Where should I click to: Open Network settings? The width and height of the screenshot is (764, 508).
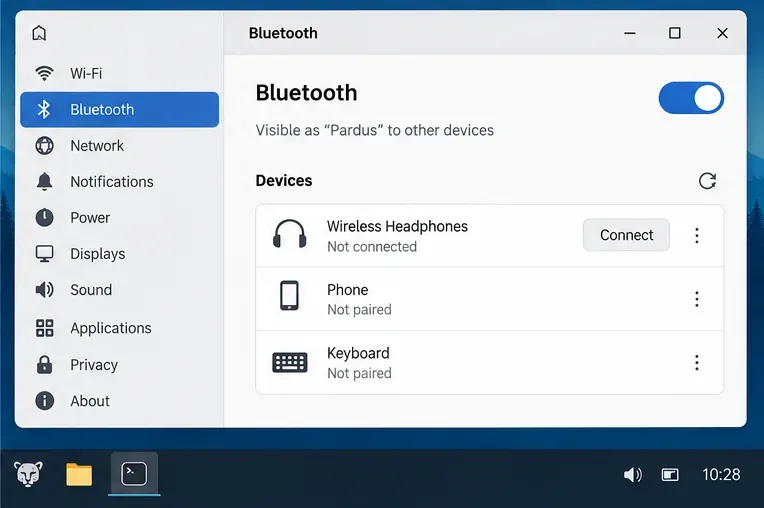119,146
